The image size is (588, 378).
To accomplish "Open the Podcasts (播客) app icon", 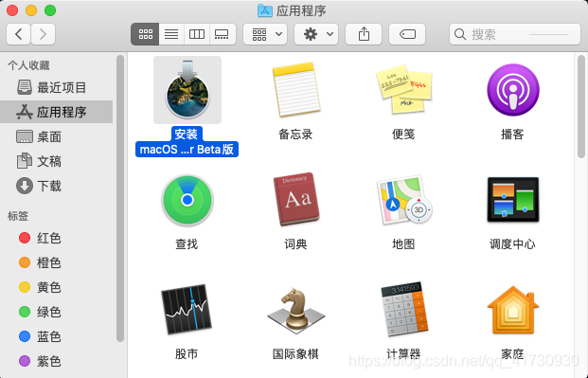I will coord(512,90).
